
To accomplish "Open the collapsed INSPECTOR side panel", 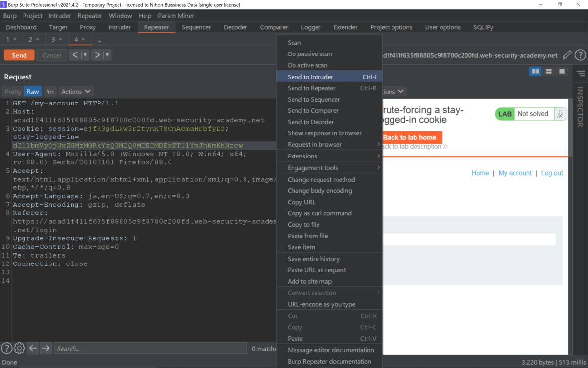I will click(x=581, y=107).
